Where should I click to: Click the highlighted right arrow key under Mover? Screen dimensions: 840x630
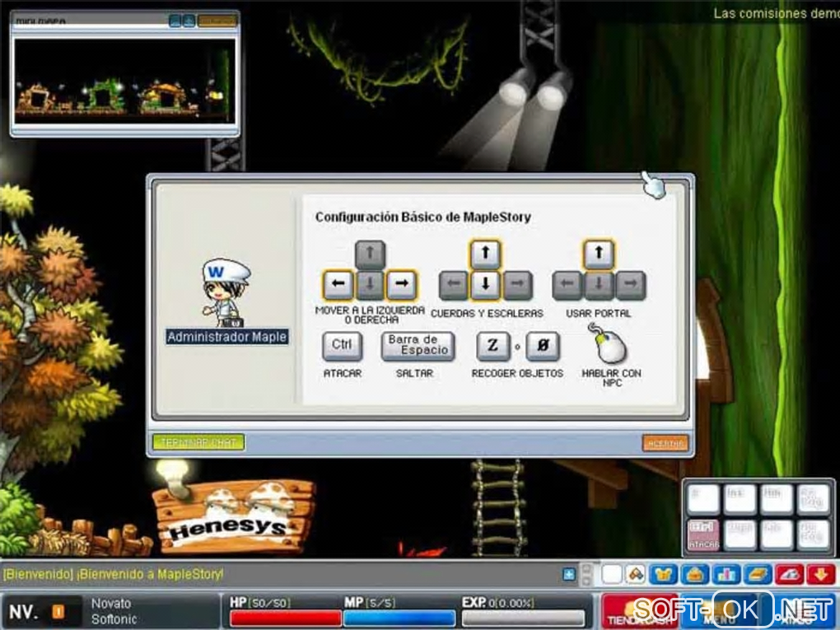(401, 284)
